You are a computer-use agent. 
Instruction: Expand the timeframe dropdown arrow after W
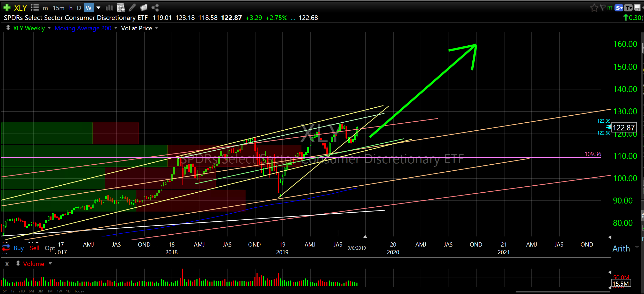pos(98,8)
